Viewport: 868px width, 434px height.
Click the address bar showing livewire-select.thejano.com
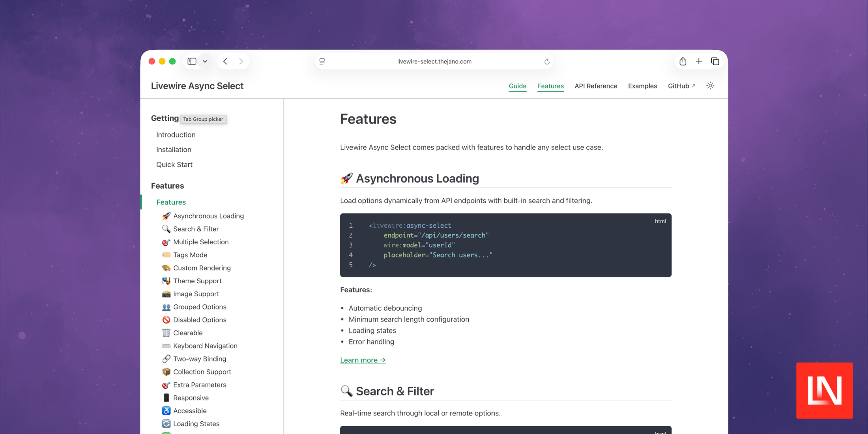click(434, 61)
